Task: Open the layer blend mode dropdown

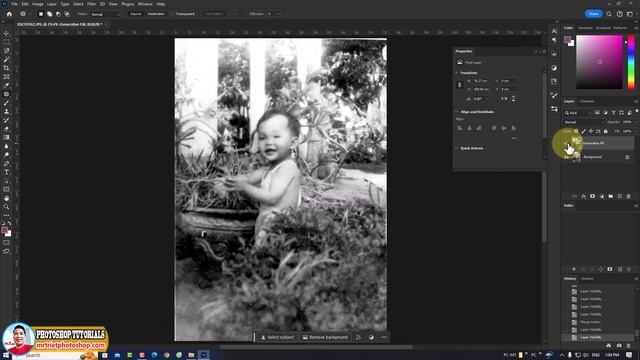Action: tap(583, 122)
